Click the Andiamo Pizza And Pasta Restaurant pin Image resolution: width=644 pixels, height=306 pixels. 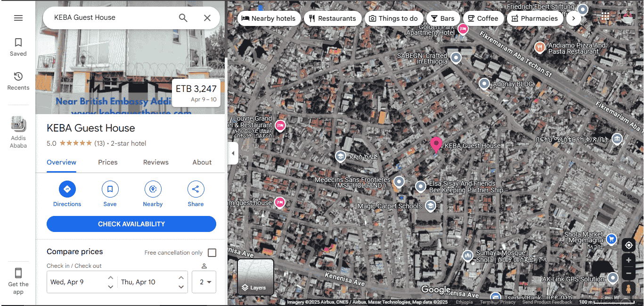coord(540,47)
